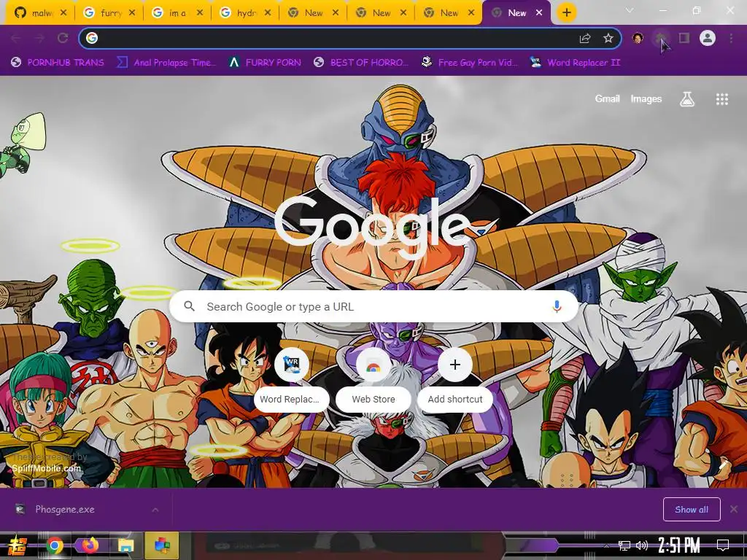Open the Chrome profile avatar
The width and height of the screenshot is (747, 560).
click(708, 38)
